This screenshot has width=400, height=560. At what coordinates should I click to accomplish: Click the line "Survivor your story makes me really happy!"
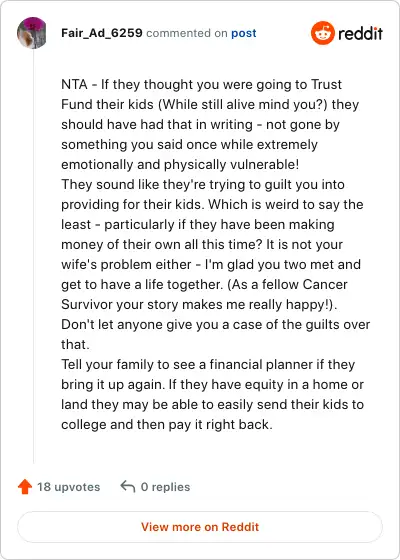pos(199,305)
